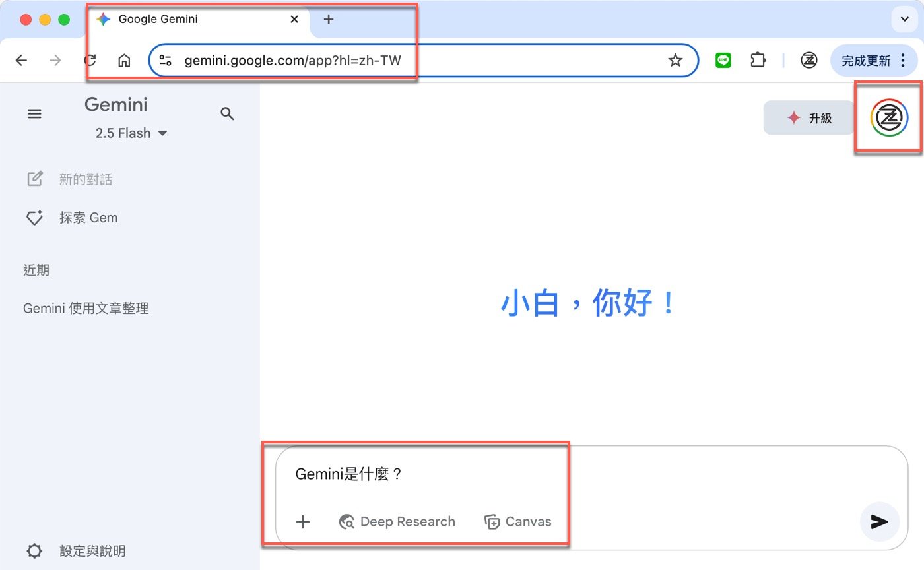Click the Gemini logo text in sidebar

(116, 104)
